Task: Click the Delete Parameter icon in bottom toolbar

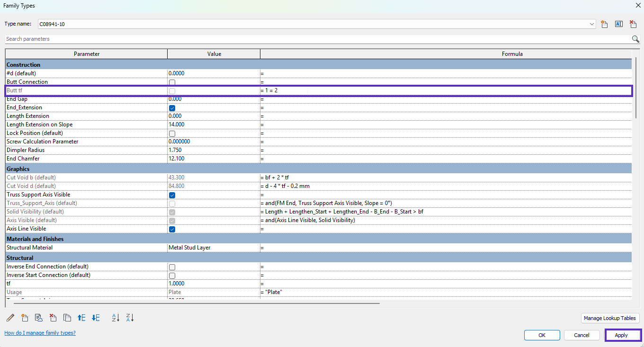Action: coord(53,318)
